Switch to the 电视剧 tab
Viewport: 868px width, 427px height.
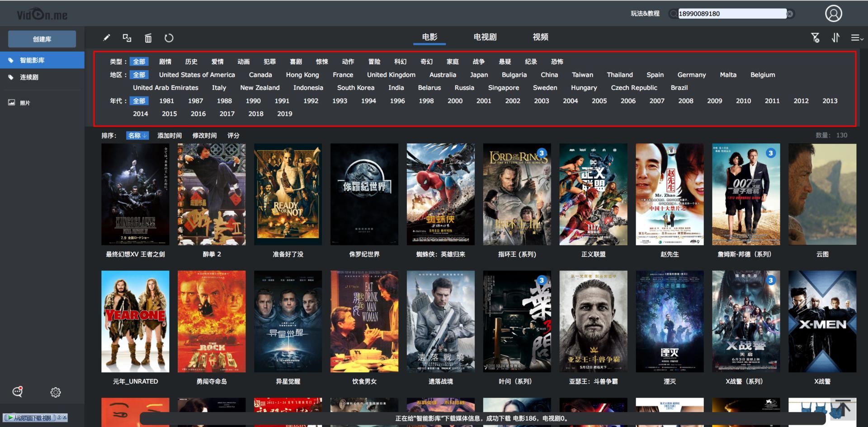(485, 37)
